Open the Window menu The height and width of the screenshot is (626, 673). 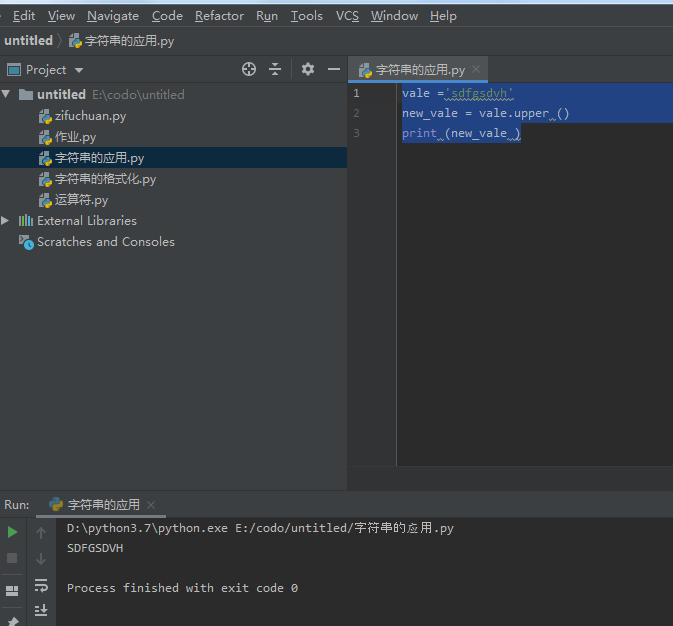(394, 16)
